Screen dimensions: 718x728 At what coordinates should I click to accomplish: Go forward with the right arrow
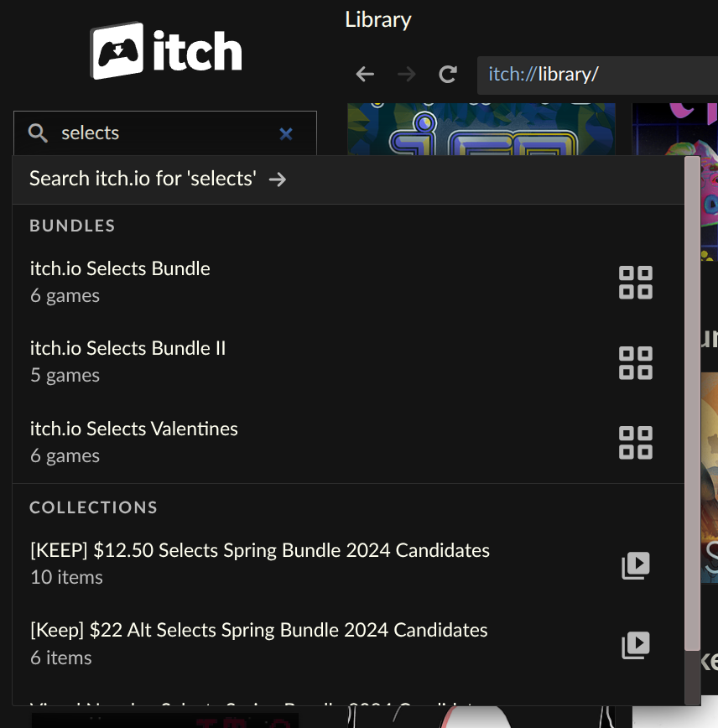point(407,74)
